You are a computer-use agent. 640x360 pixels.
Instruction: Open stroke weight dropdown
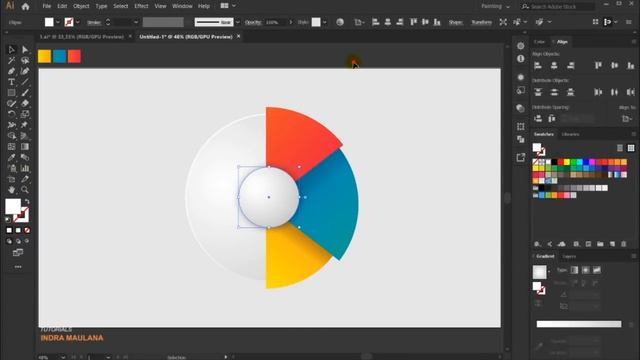point(136,22)
